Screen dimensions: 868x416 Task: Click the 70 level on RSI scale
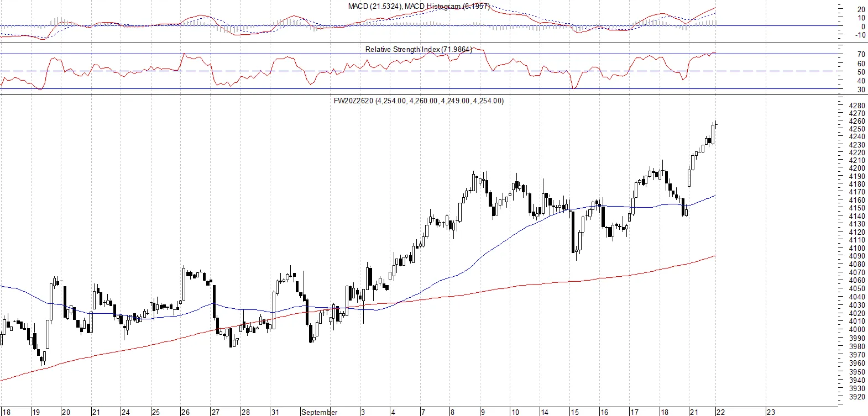861,55
